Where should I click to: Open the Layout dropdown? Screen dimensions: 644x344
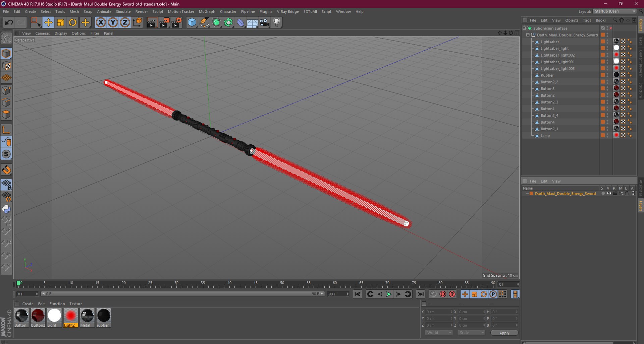click(x=615, y=11)
